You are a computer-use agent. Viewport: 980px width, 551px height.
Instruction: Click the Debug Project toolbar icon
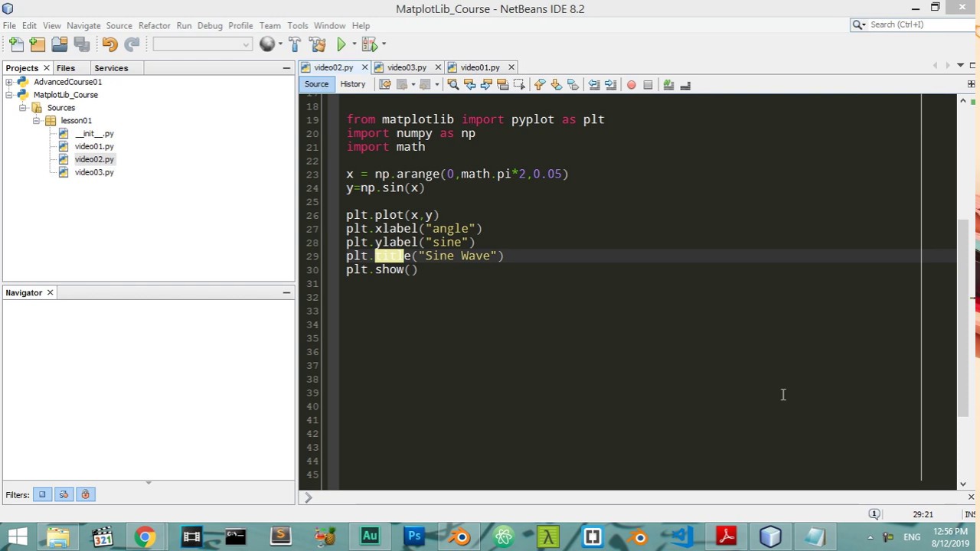pos(370,44)
